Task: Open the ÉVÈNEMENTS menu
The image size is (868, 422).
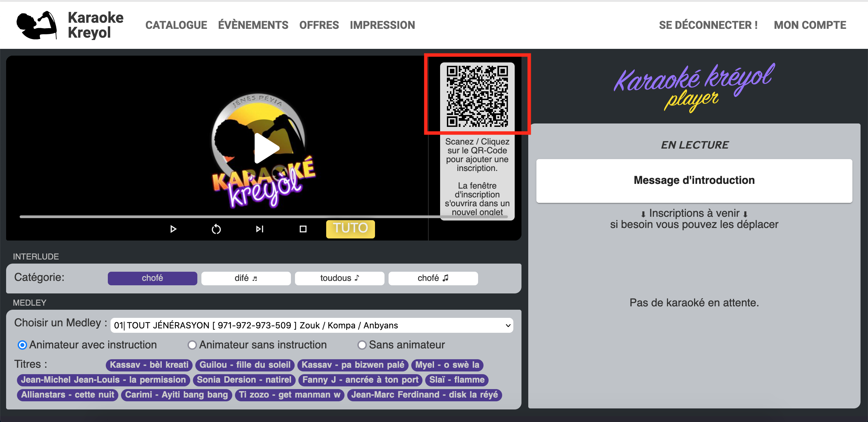Action: (253, 25)
